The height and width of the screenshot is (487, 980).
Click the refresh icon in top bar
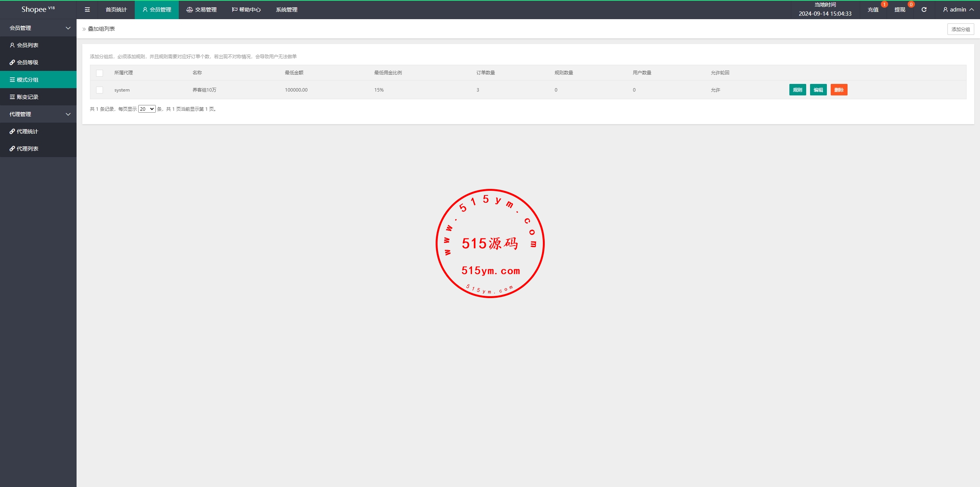click(924, 10)
